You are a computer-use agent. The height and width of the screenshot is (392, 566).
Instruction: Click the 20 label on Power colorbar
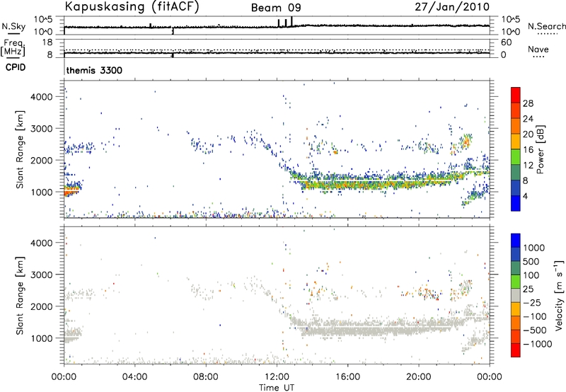coord(528,134)
